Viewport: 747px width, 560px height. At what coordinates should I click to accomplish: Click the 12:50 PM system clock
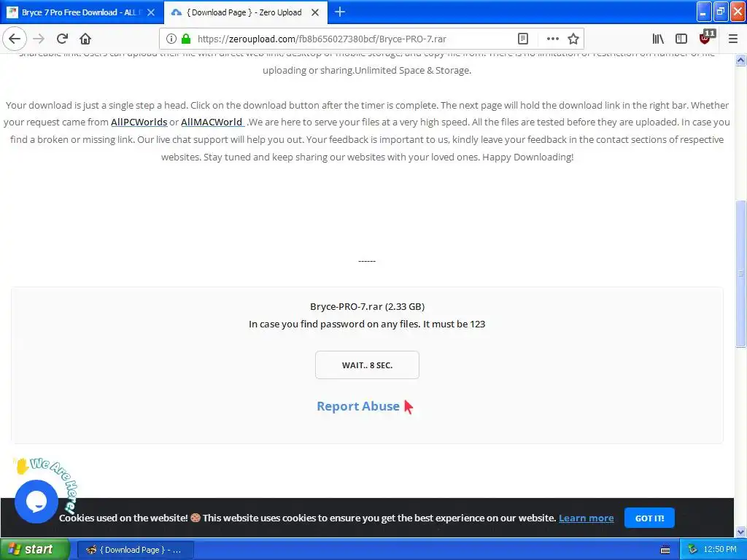click(720, 550)
